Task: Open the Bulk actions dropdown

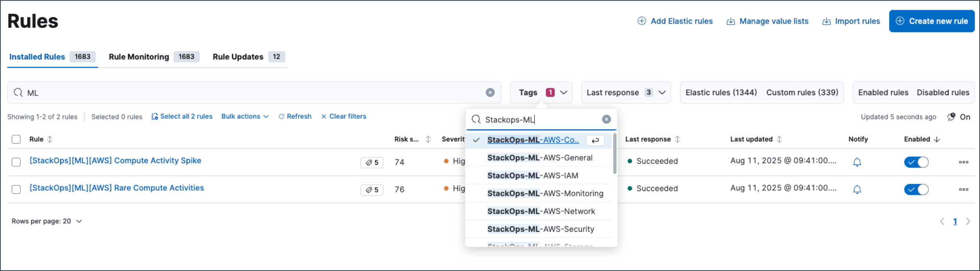Action: coord(245,116)
